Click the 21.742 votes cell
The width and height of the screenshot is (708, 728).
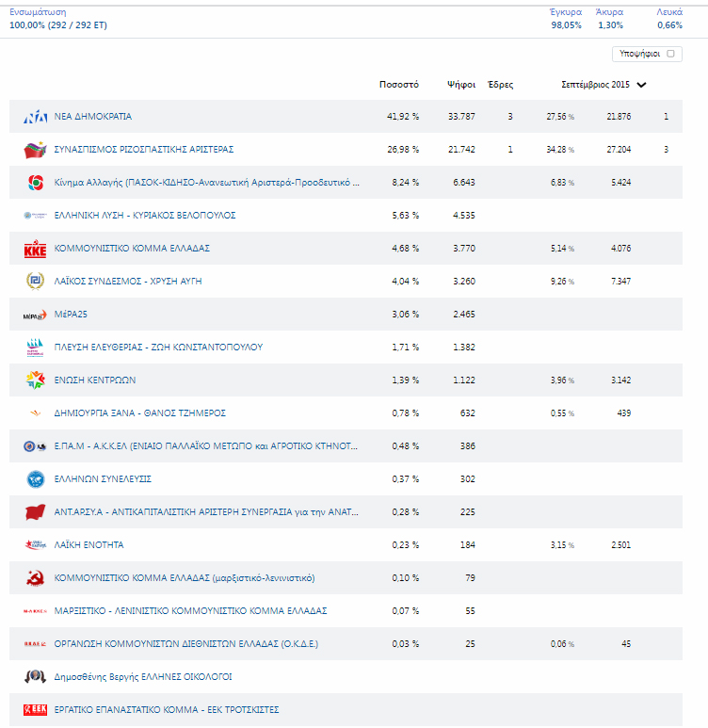coord(461,150)
